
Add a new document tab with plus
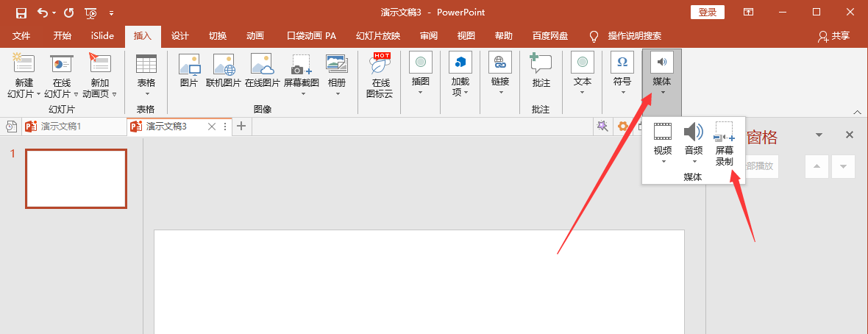point(241,127)
